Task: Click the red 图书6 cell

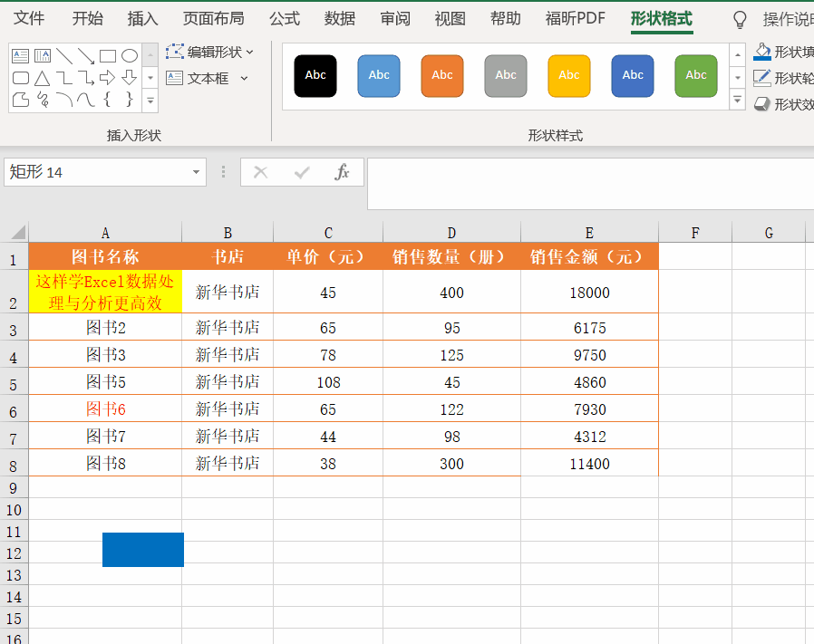Action: (x=105, y=409)
